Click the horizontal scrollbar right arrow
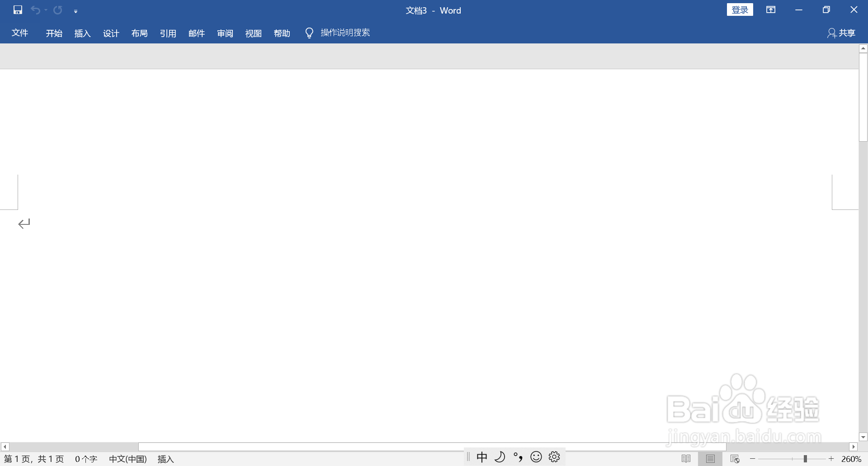 click(x=854, y=447)
